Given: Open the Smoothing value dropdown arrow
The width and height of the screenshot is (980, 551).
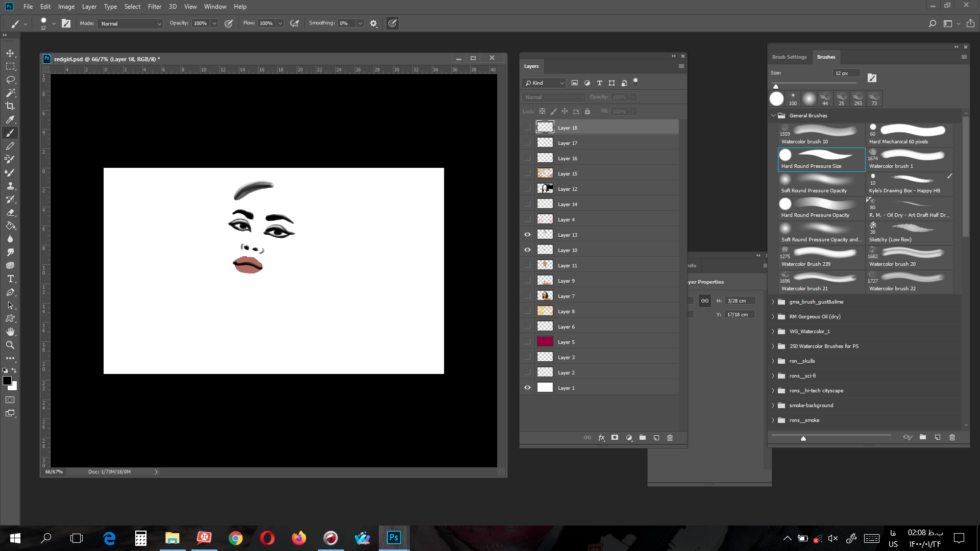Looking at the screenshot, I should click(360, 23).
